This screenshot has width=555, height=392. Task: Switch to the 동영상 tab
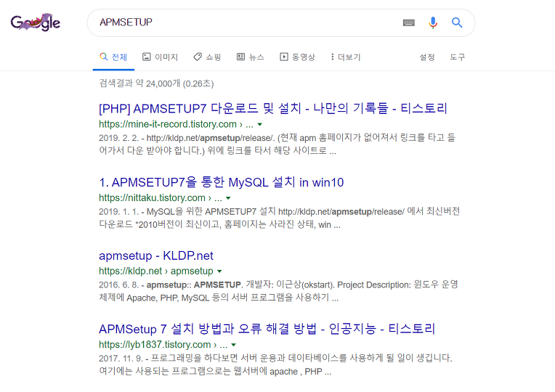(x=297, y=57)
